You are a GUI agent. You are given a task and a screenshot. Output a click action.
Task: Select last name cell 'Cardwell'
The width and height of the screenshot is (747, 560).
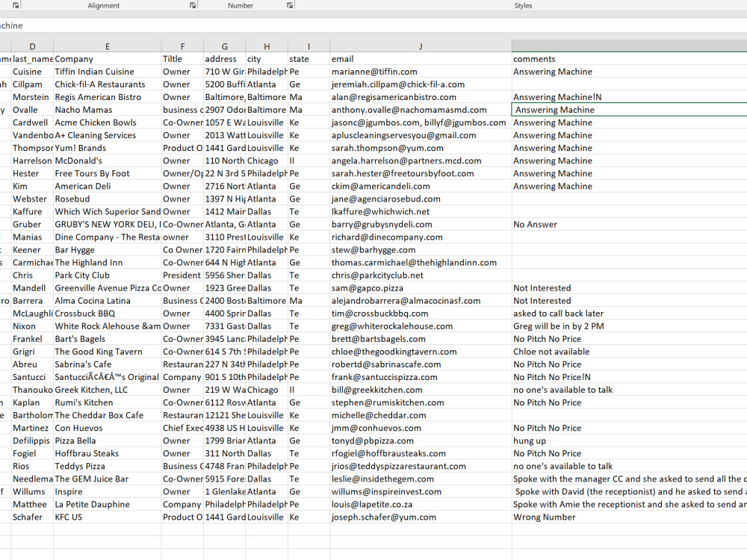tap(32, 123)
